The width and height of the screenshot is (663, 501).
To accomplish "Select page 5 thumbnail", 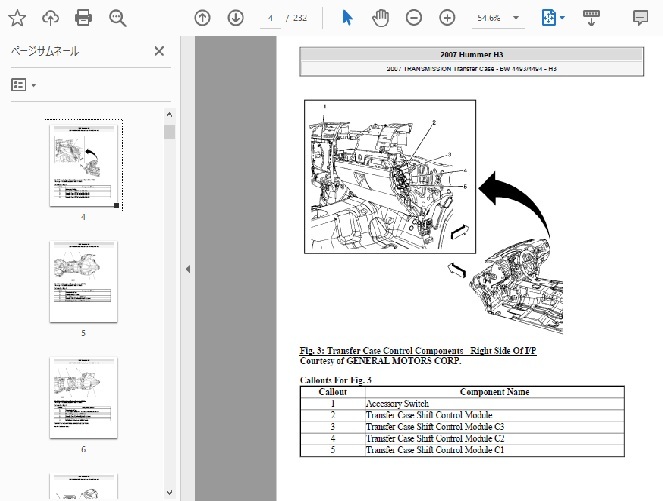I will (83, 282).
